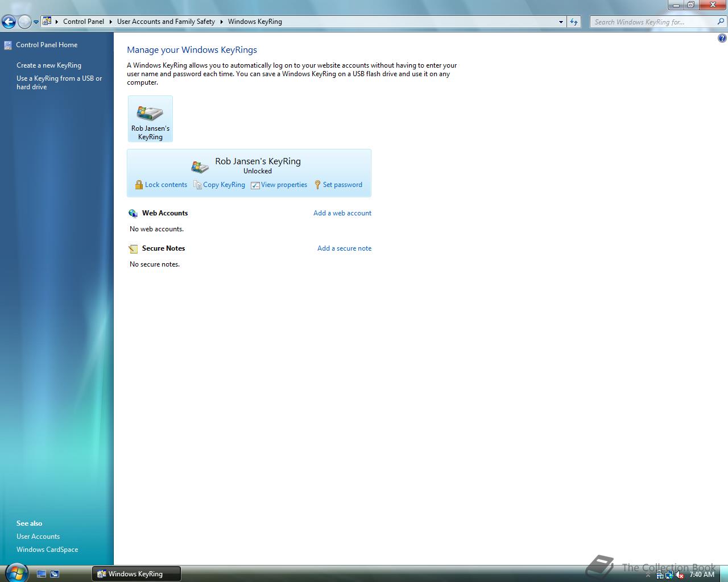Click the greyed-out Forward arrow

point(24,22)
